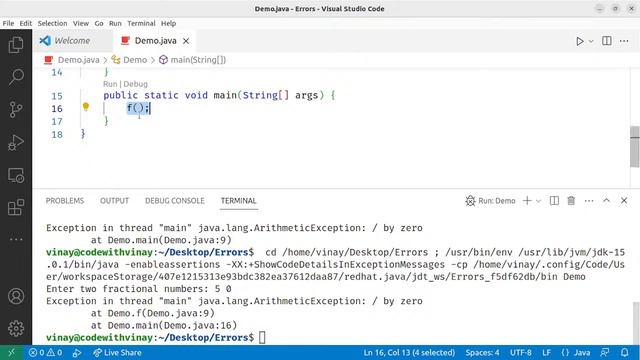The width and height of the screenshot is (640, 360).
Task: Open editor More Actions menu
Action: pyautogui.click(x=624, y=41)
